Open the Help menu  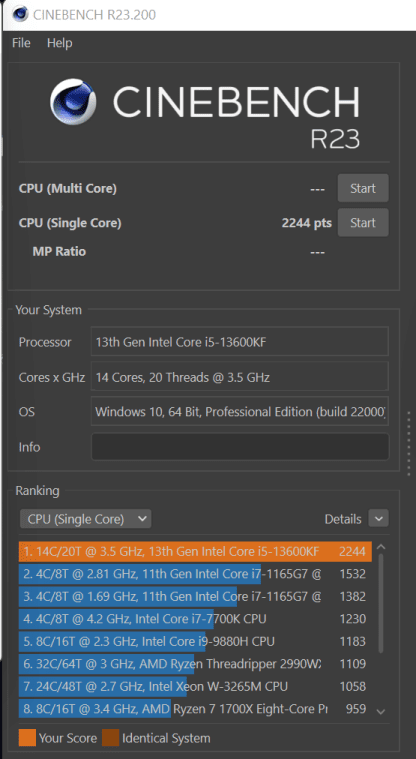pyautogui.click(x=60, y=43)
